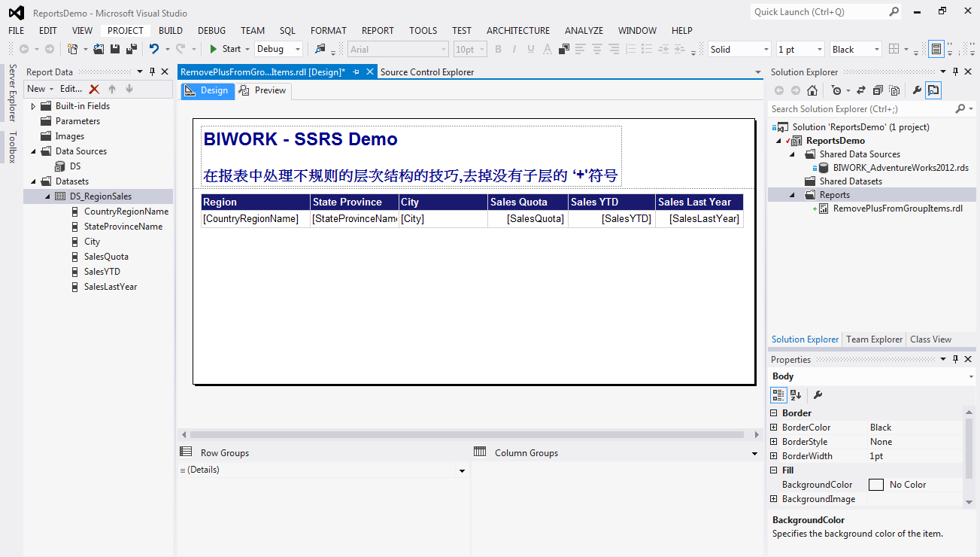Viewport: 980px width, 557px height.
Task: Open the Details row group dropdown arrow
Action: coord(463,470)
